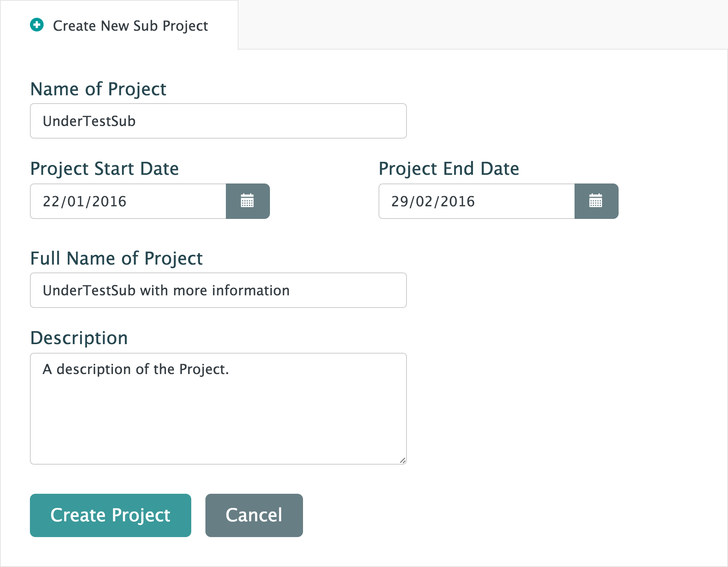
Task: Click the empty grey tab strip area
Action: tap(480, 24)
